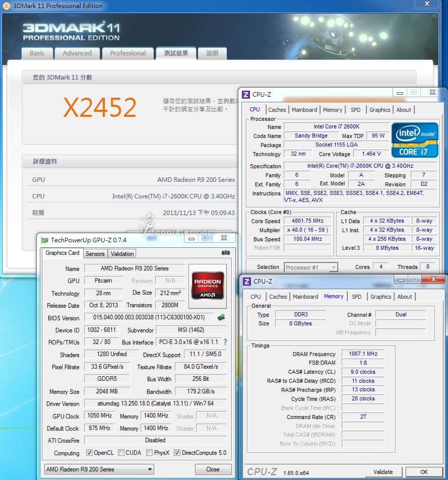The image size is (448, 480).
Task: Close the lower CPU-Z Memory window
Action: click(x=433, y=279)
